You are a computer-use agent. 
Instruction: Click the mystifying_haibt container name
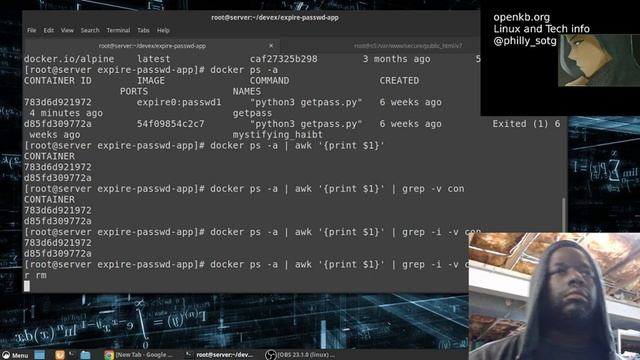(x=278, y=135)
